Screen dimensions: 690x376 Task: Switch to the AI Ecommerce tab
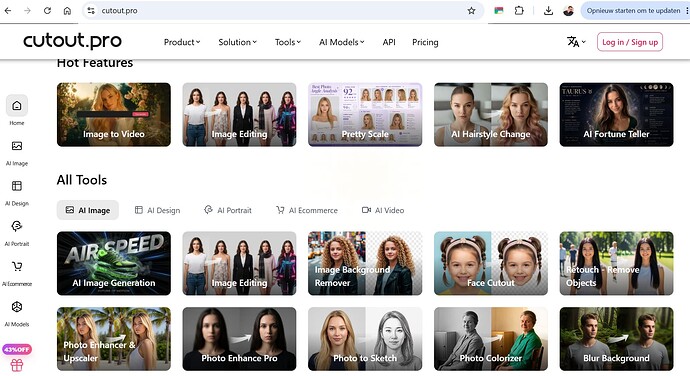coord(307,210)
